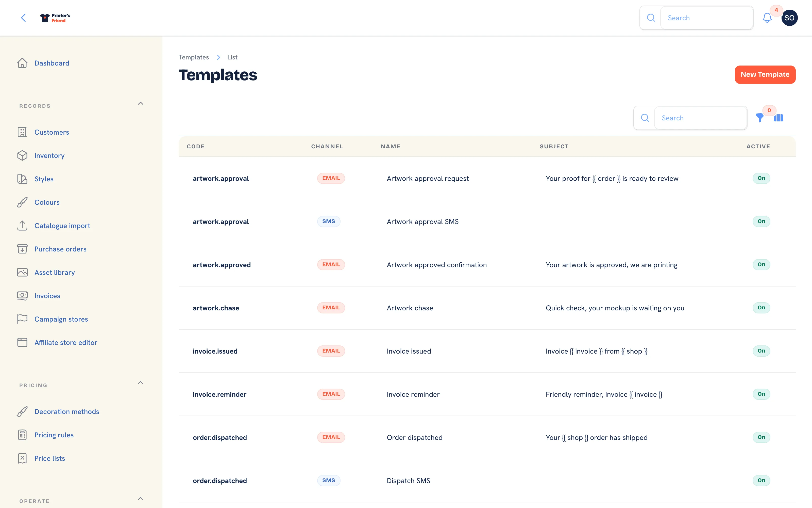Viewport: 812px width, 508px height.
Task: Click On badge for Dispatch SMS row
Action: pyautogui.click(x=761, y=481)
